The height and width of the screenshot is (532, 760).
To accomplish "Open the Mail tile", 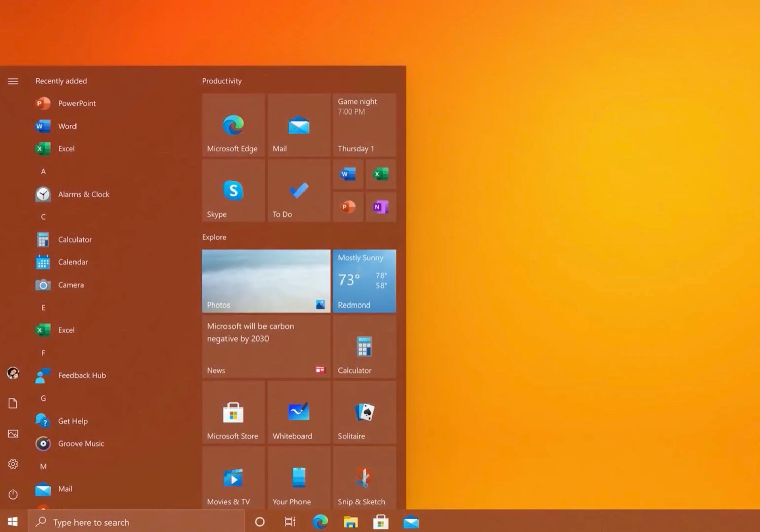I will (298, 125).
